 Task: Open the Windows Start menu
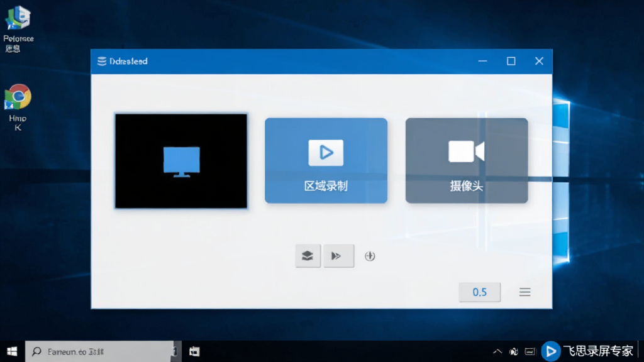click(12, 351)
